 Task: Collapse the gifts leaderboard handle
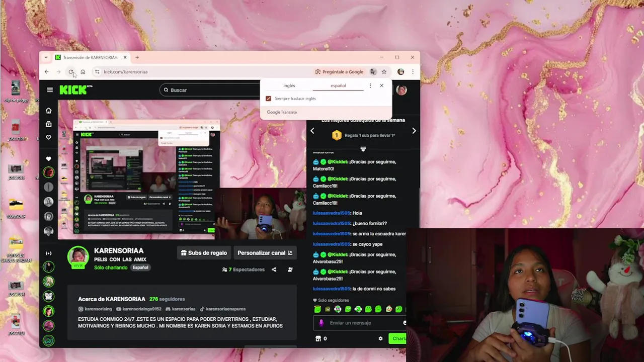click(363, 149)
